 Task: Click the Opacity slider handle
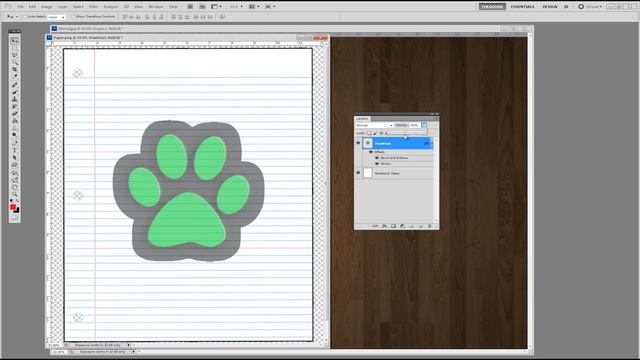[x=404, y=131]
